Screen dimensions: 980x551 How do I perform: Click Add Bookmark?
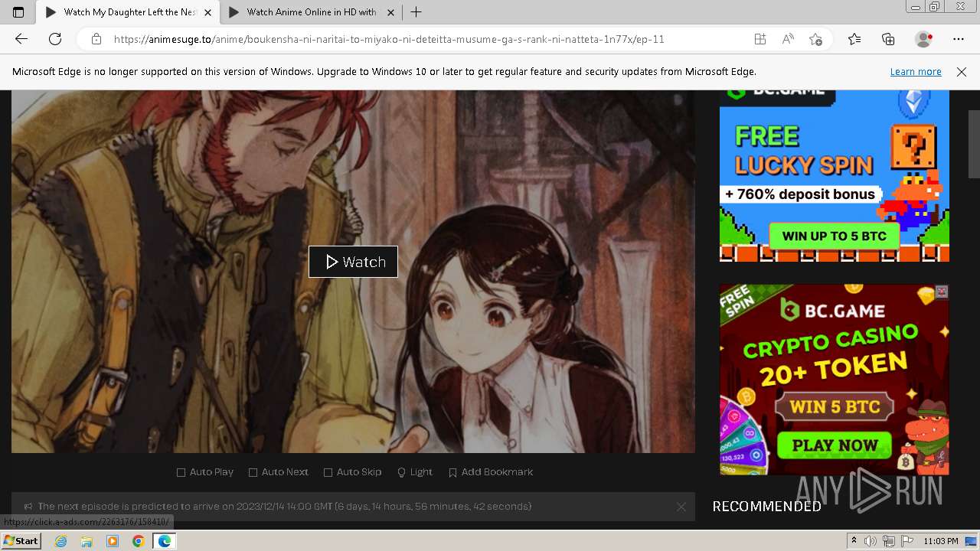[x=491, y=472]
